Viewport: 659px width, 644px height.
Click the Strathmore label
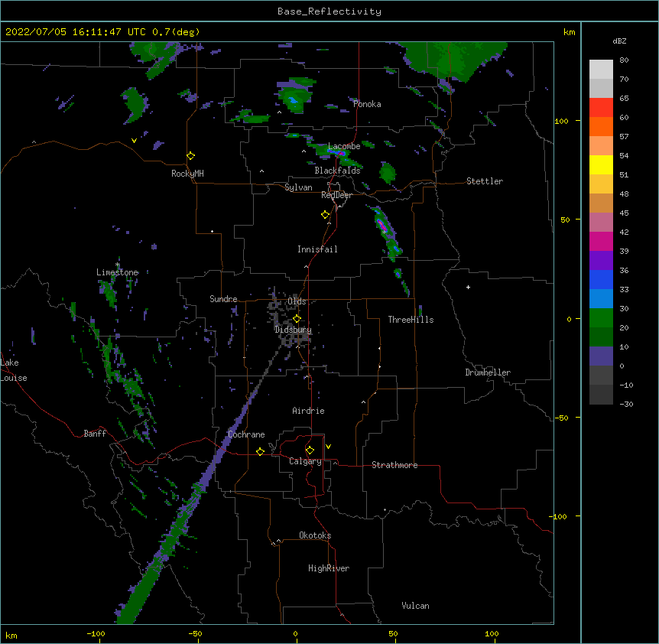(x=394, y=465)
